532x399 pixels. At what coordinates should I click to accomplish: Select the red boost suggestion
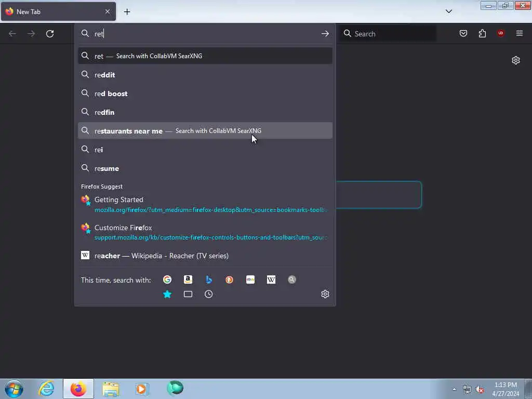pyautogui.click(x=205, y=94)
